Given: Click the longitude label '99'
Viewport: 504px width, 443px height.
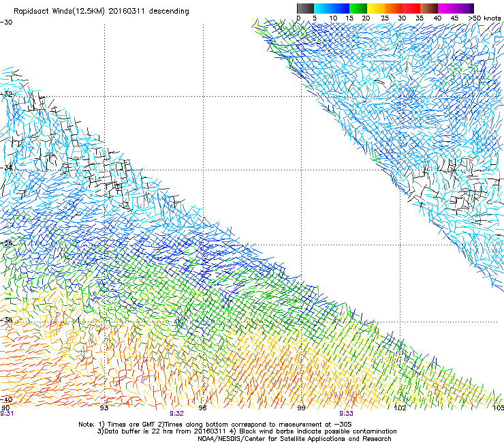Looking at the screenshot, I should 301,408.
